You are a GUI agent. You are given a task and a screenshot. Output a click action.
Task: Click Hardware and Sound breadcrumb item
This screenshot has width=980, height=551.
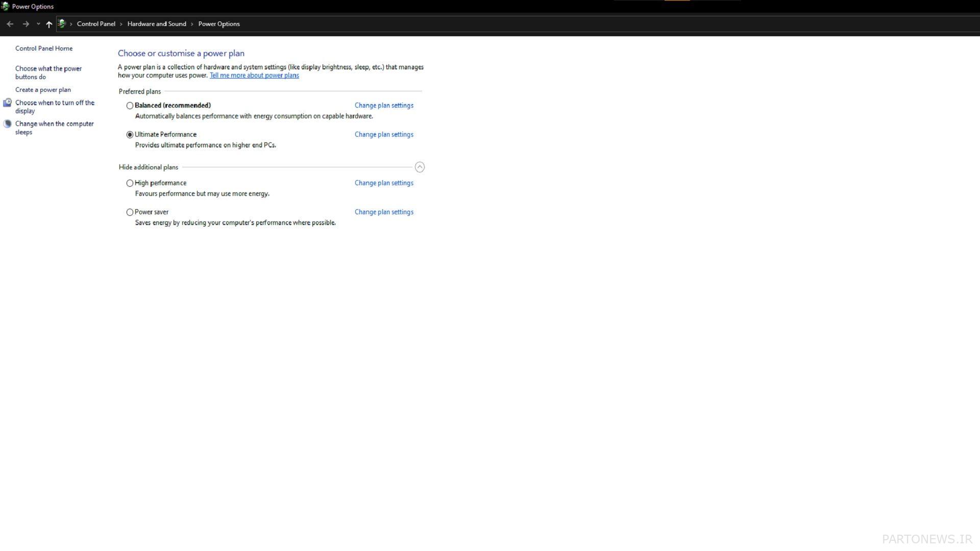click(157, 24)
